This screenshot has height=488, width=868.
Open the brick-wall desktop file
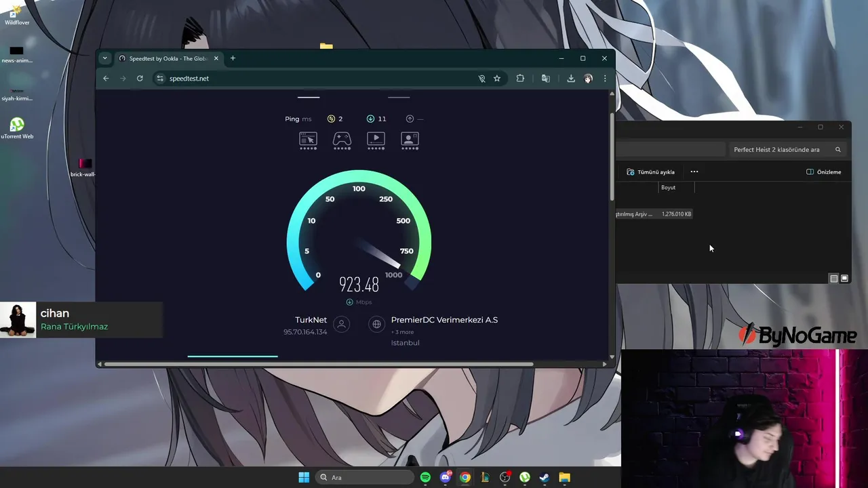coord(84,167)
